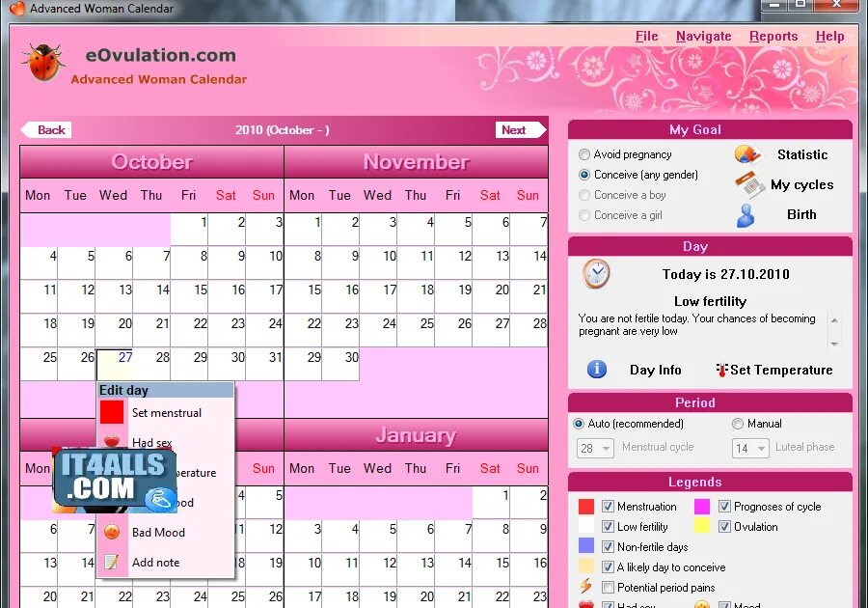Click the Set Temperature thermometer icon
The height and width of the screenshot is (608, 868).
pyautogui.click(x=721, y=370)
